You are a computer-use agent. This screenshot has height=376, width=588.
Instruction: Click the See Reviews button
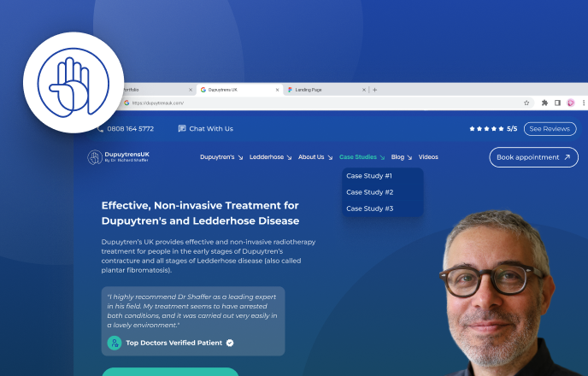coord(550,128)
